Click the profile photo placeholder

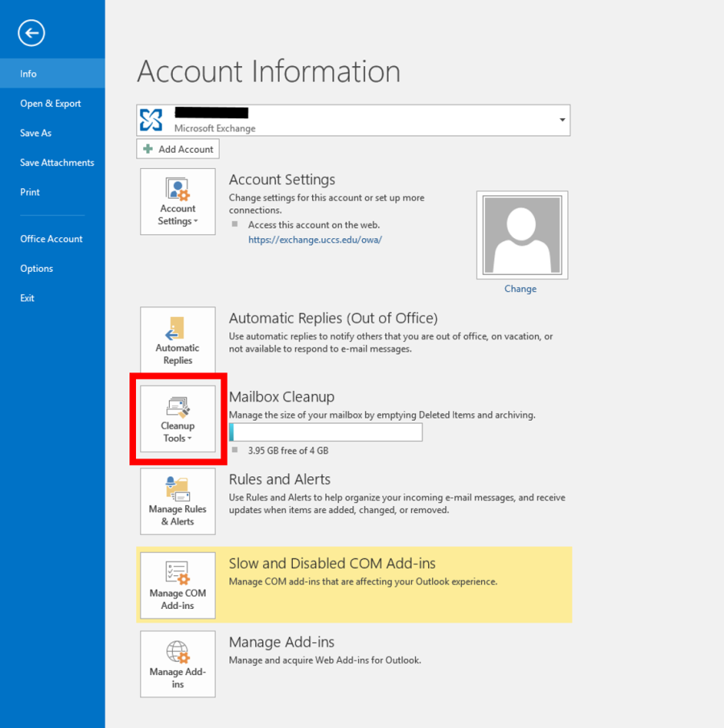[x=522, y=235]
